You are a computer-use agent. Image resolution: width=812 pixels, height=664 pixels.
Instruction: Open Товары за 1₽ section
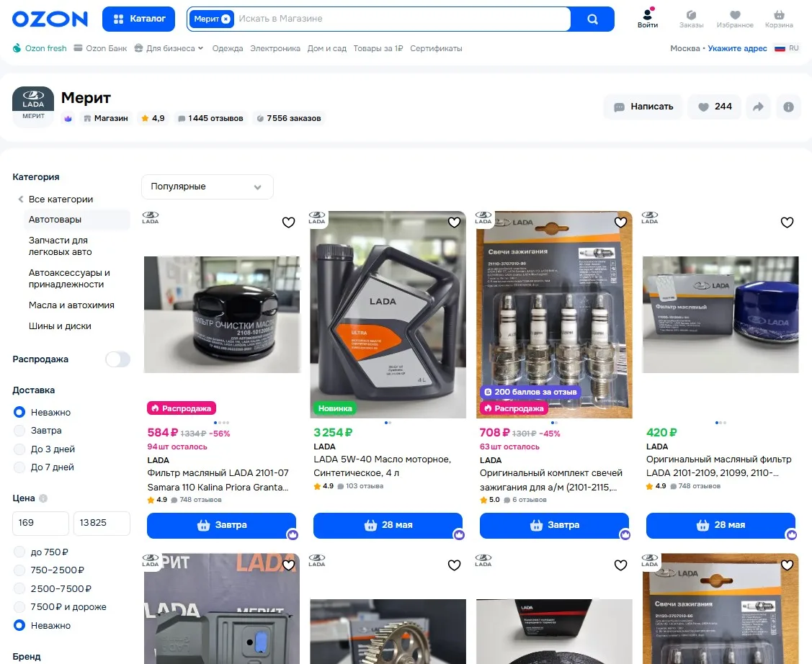tap(378, 48)
